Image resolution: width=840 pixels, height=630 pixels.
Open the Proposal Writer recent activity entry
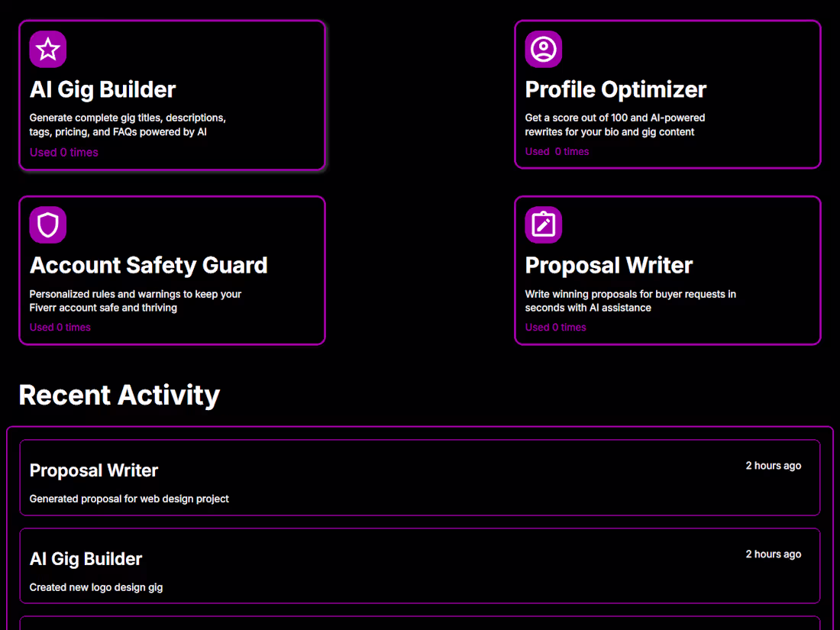[x=420, y=478]
